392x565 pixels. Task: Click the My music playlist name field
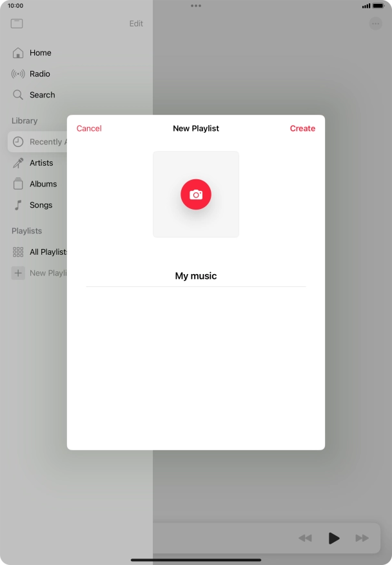click(x=196, y=276)
